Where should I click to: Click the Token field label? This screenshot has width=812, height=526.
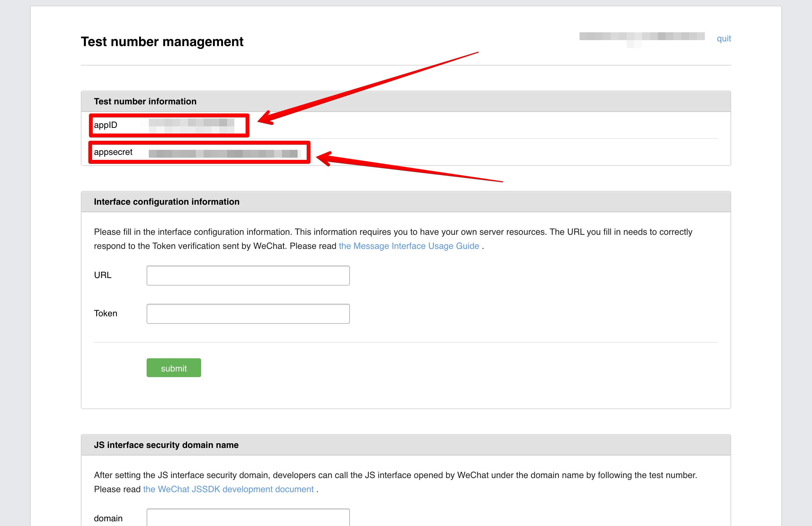[x=106, y=313]
